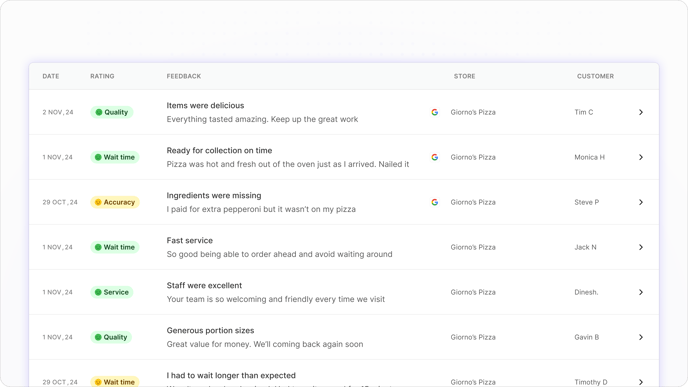
Task: Select 'Generous portion sizes' feedback title
Action: 210,330
